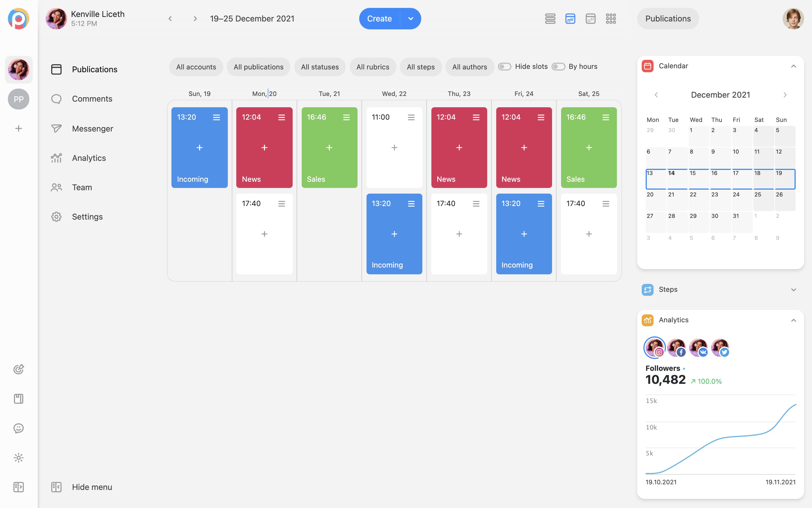Toggle the Hide slots switch
812x508 pixels.
point(504,67)
